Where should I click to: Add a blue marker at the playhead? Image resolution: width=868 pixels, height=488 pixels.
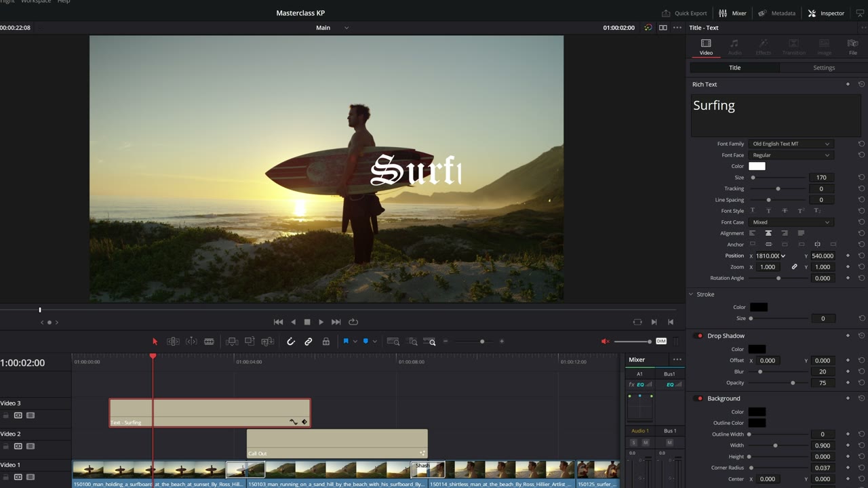(366, 342)
